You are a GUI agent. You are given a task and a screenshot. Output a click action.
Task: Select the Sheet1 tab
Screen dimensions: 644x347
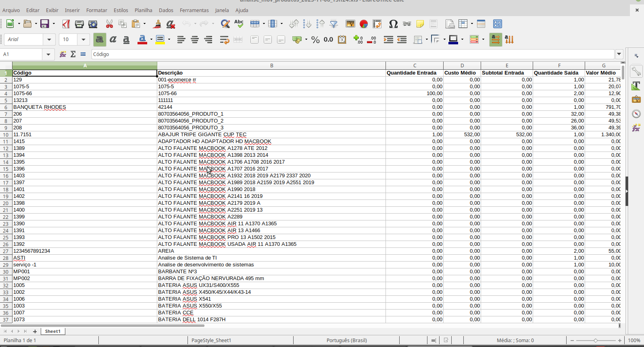coord(53,331)
